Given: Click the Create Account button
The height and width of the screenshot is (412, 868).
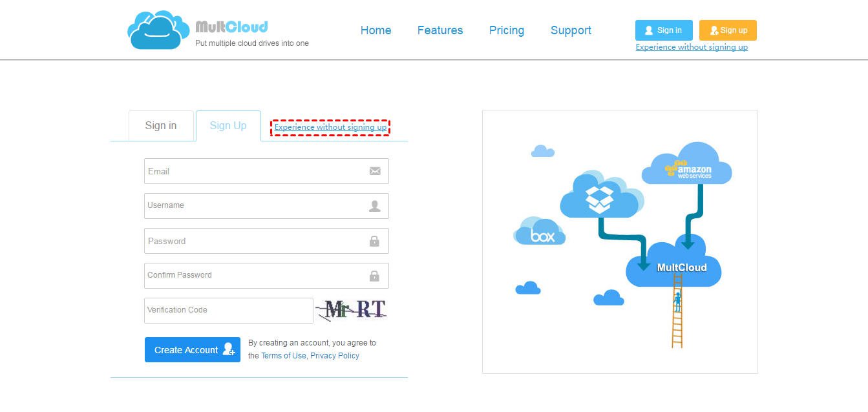Looking at the screenshot, I should click(x=193, y=350).
